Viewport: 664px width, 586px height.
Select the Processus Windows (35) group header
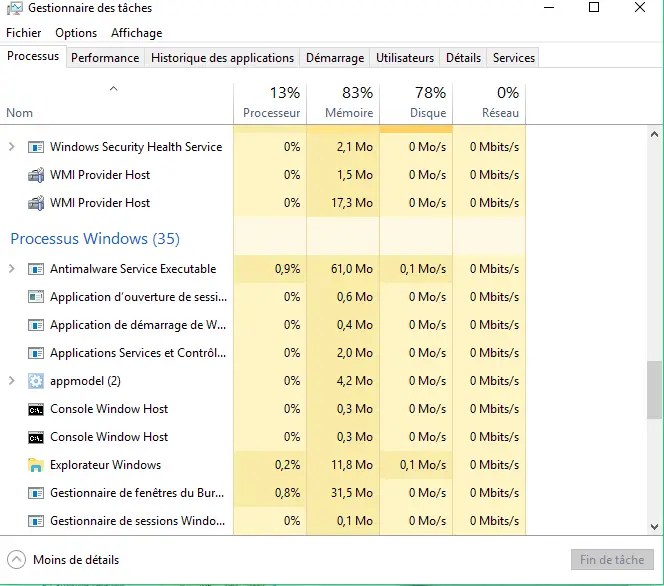click(95, 239)
